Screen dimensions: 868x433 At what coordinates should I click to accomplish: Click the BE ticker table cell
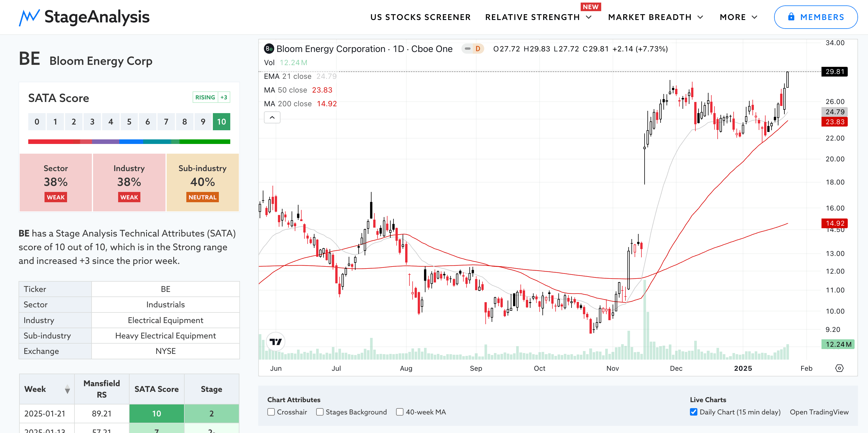click(x=165, y=289)
